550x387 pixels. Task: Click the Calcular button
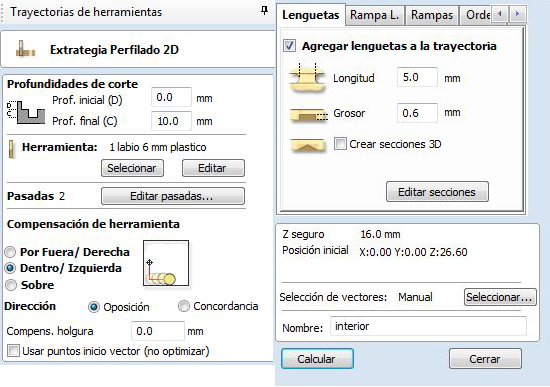point(317,359)
